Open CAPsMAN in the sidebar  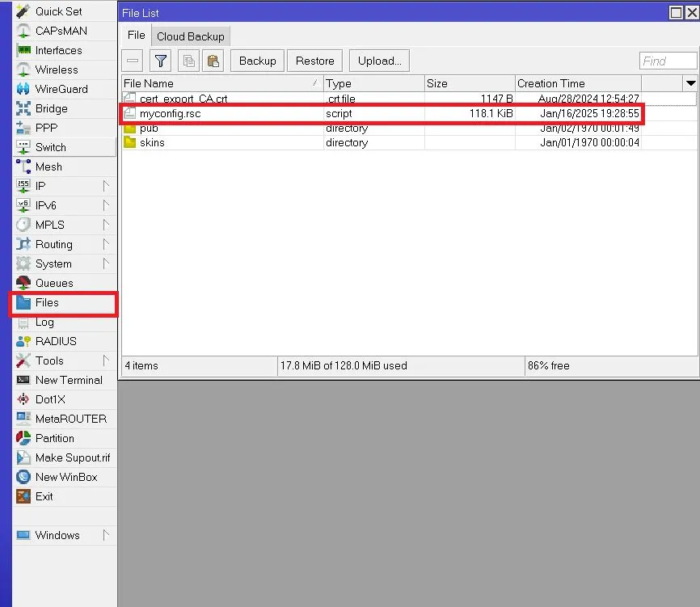tap(61, 31)
